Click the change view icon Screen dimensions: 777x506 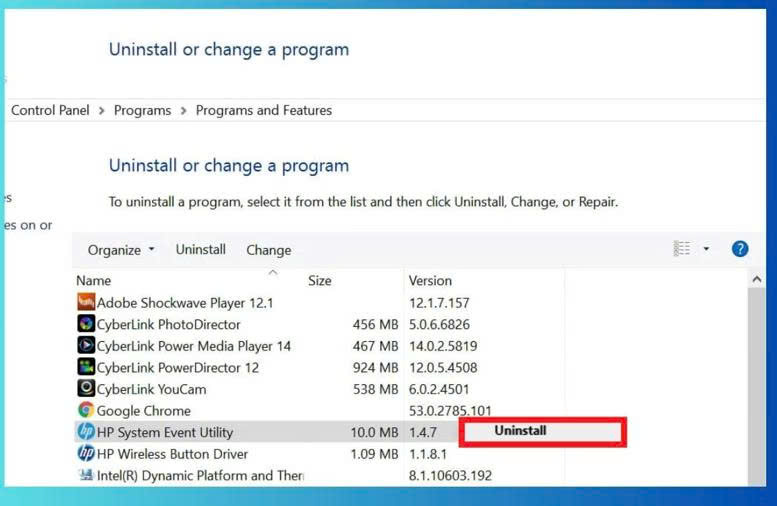coord(682,249)
